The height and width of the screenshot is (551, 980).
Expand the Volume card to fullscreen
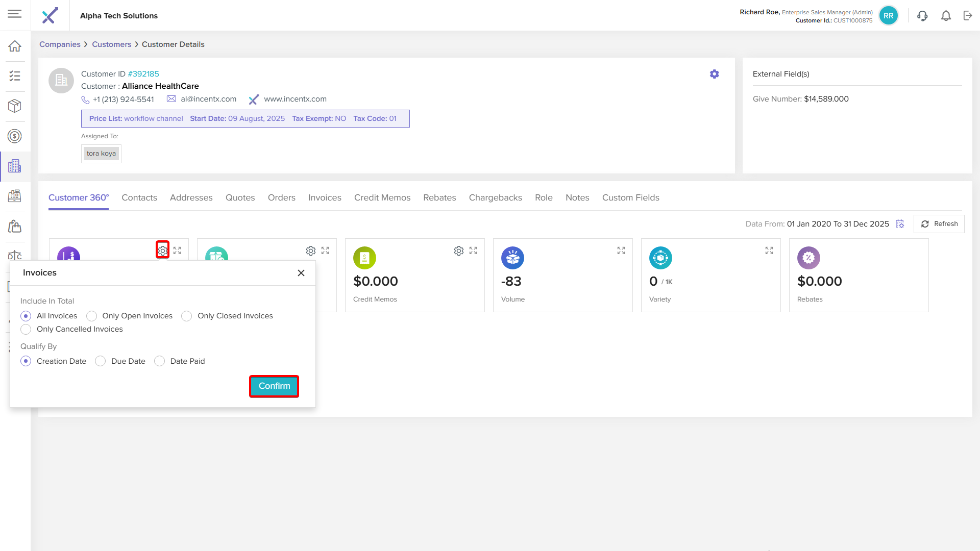pyautogui.click(x=621, y=251)
